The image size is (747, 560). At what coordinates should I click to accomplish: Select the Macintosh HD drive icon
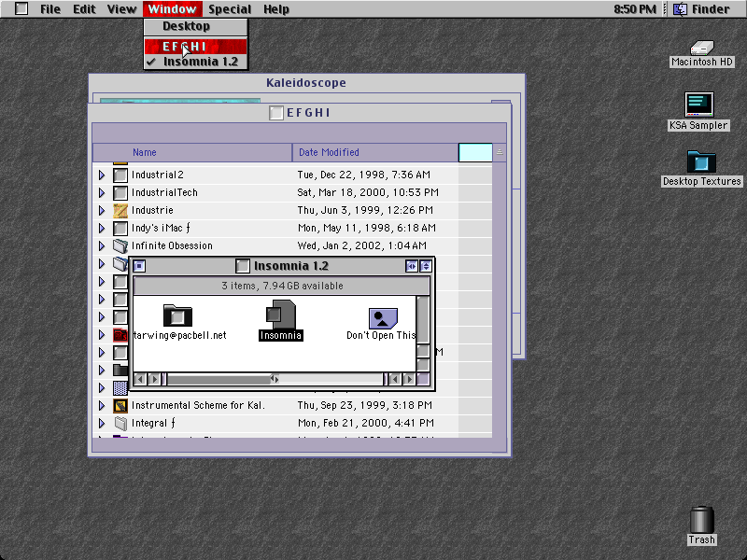coord(702,49)
